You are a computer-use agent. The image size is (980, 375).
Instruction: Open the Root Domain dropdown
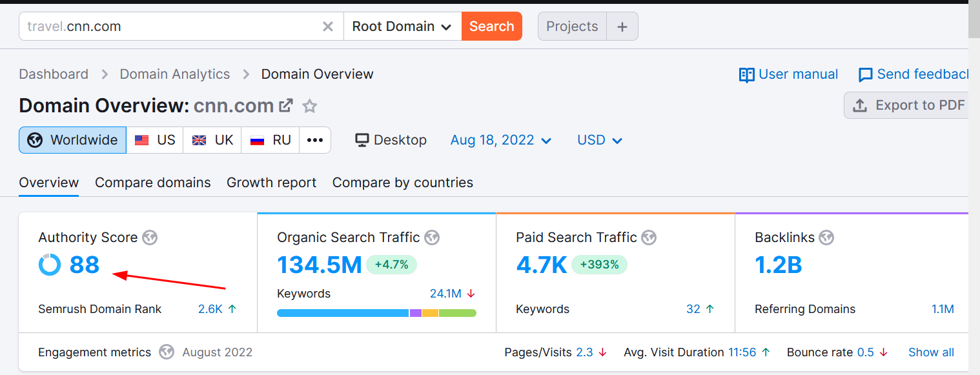coord(402,26)
